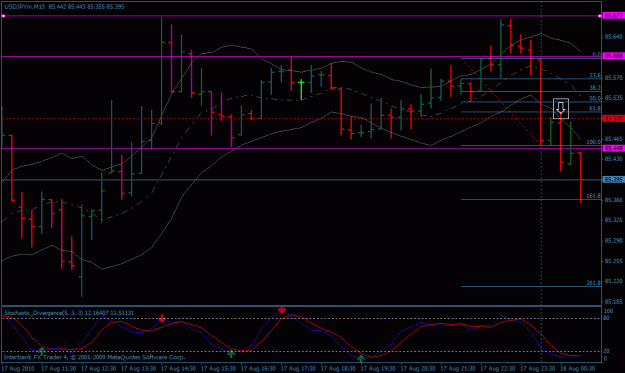
Task: Click the 17 Aug 23:30 time label
Action: (537, 369)
